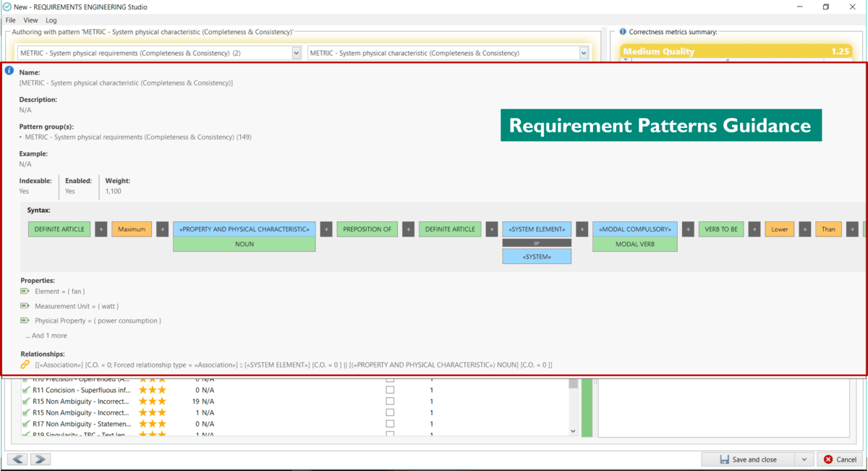Screen dimensions: 868x471
Task: Click the Save and close button
Action: coord(749,459)
